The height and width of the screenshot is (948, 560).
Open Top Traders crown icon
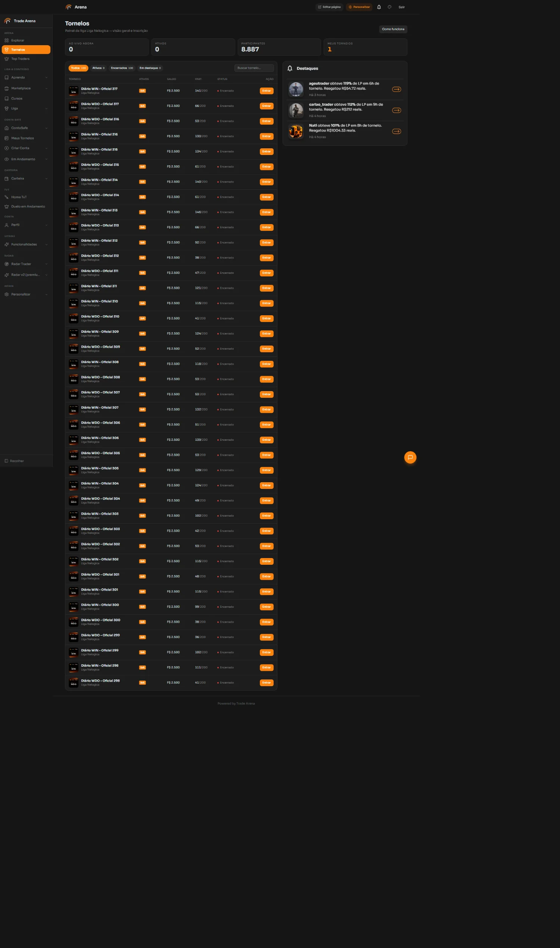point(6,59)
